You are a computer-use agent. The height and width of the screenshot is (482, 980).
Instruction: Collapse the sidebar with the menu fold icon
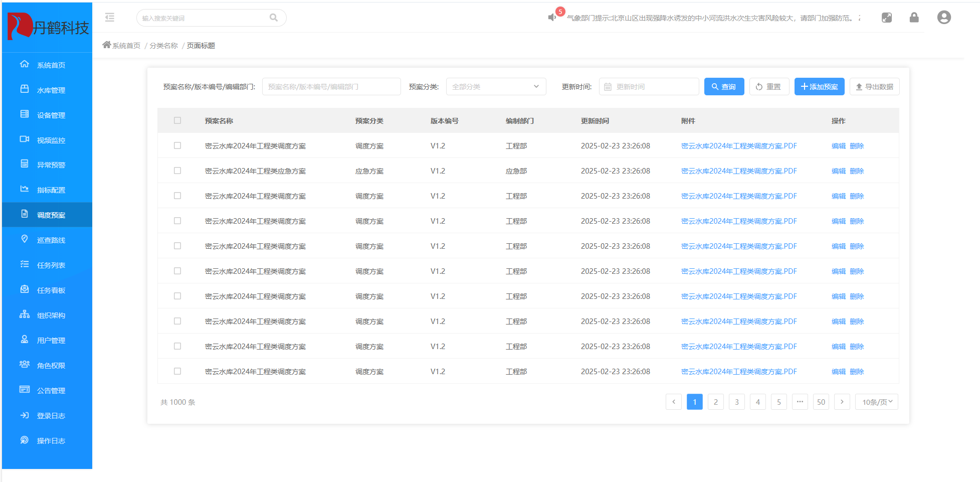pyautogui.click(x=110, y=18)
